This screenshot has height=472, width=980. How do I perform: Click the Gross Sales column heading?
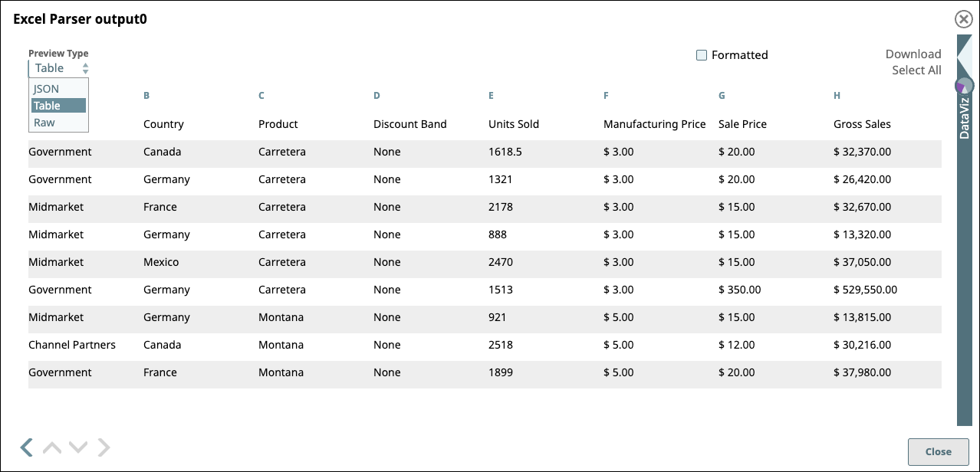pos(862,124)
